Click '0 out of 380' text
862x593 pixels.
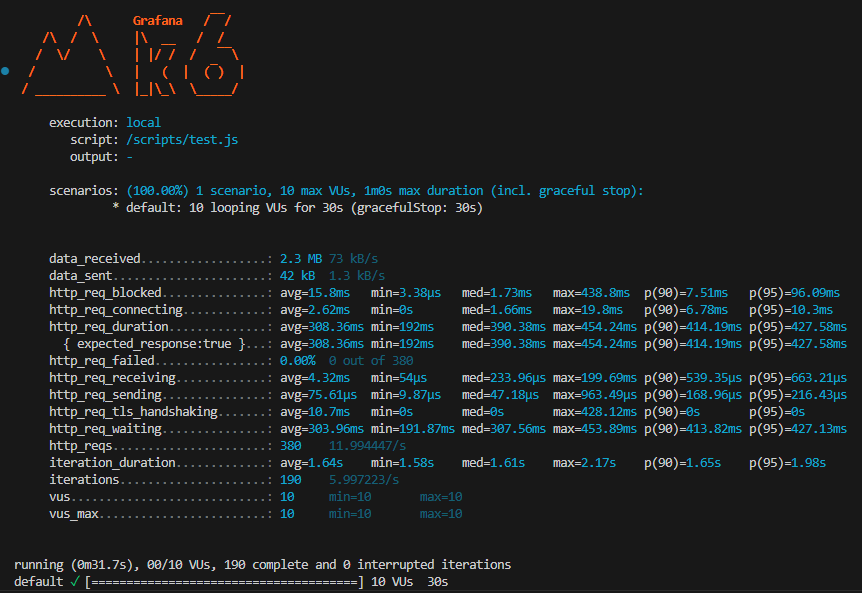coord(371,361)
